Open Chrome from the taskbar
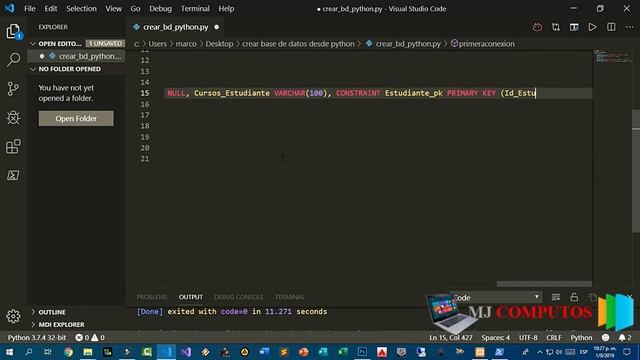640x360 pixels. 68,352
